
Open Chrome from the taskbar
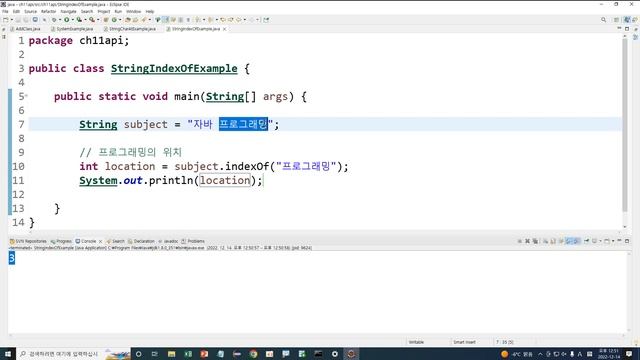click(x=253, y=354)
